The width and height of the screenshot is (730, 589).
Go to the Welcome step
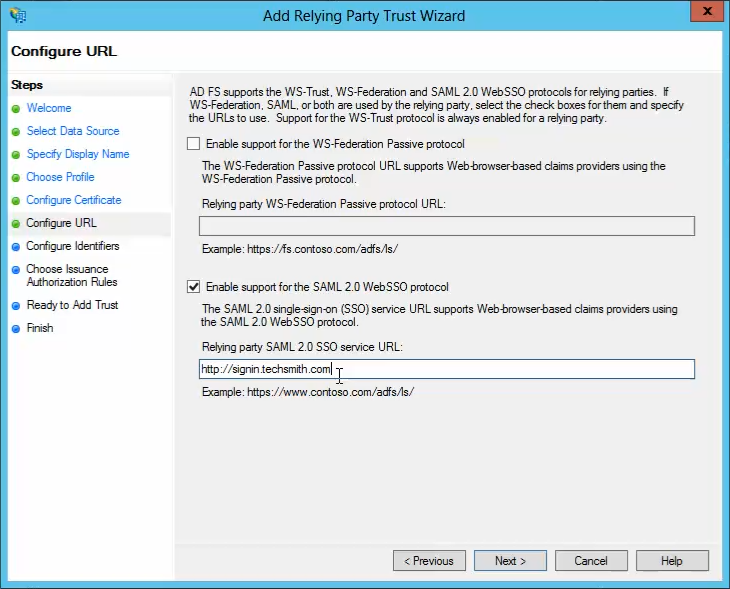(x=49, y=108)
